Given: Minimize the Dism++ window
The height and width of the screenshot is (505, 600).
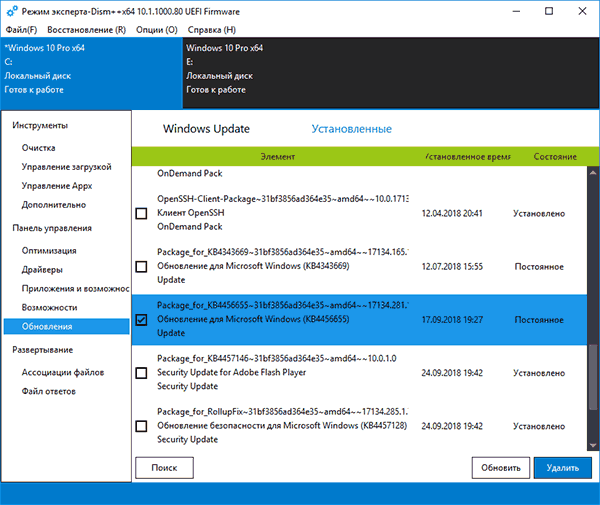Looking at the screenshot, I should point(517,11).
